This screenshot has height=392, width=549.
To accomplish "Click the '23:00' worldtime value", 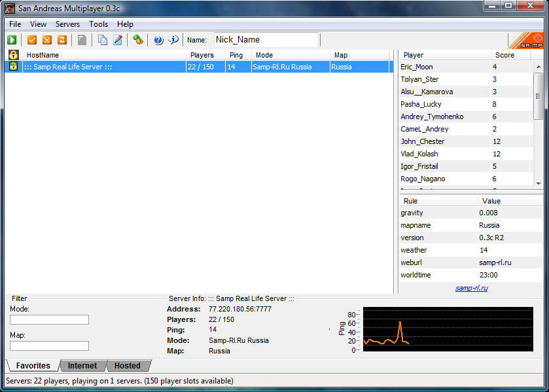I will [488, 275].
